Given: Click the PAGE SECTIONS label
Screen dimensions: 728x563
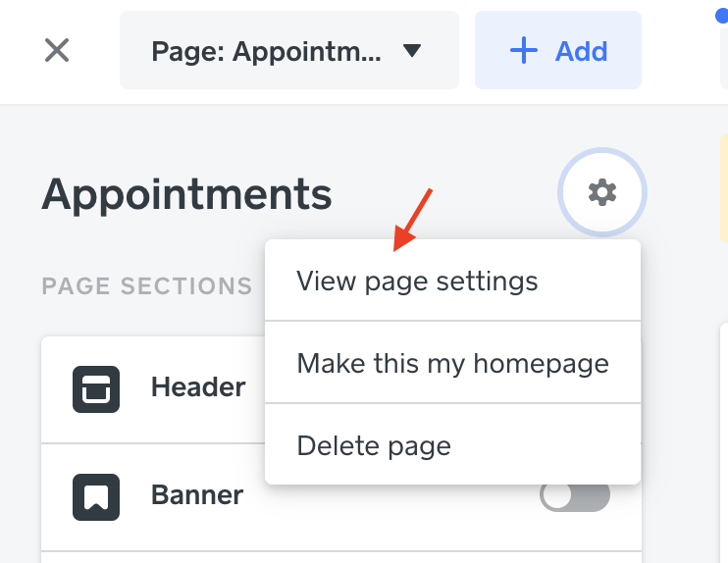Looking at the screenshot, I should [x=147, y=285].
